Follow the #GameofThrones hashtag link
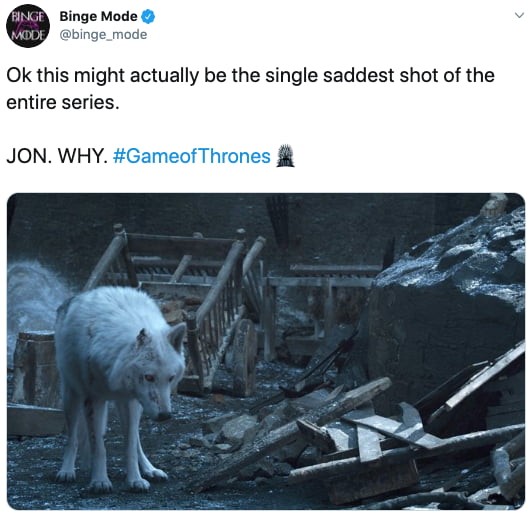The image size is (532, 516). (192, 156)
